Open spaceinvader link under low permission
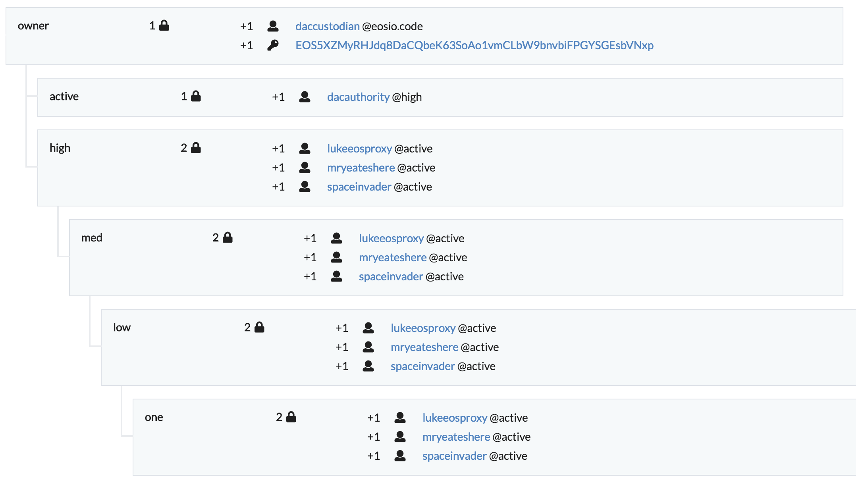868x486 pixels. click(x=422, y=366)
